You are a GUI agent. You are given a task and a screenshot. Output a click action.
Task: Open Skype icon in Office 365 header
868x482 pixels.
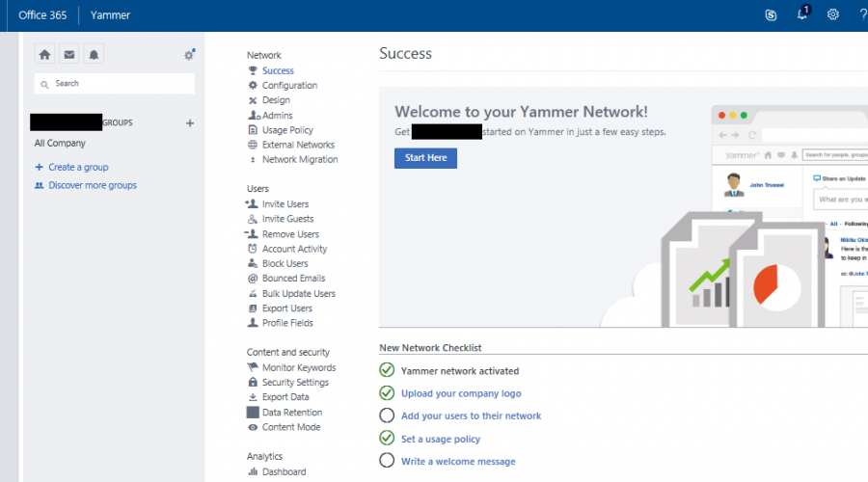tap(771, 15)
